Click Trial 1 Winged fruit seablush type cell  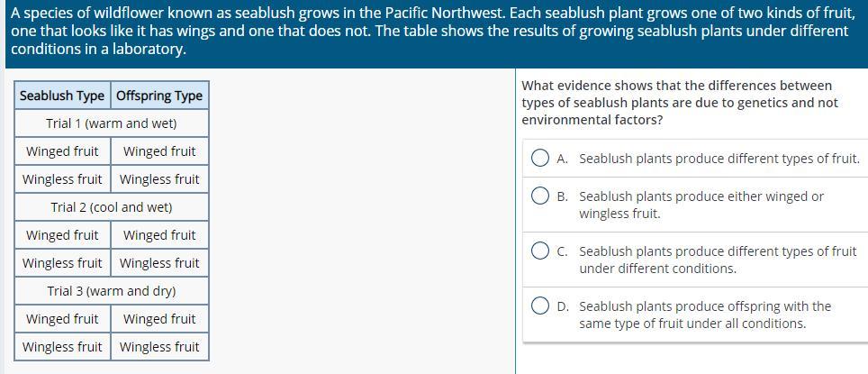(62, 151)
